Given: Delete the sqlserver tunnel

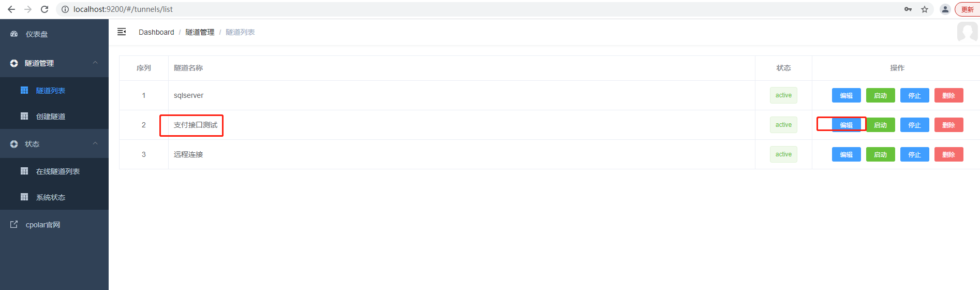Looking at the screenshot, I should coord(949,95).
